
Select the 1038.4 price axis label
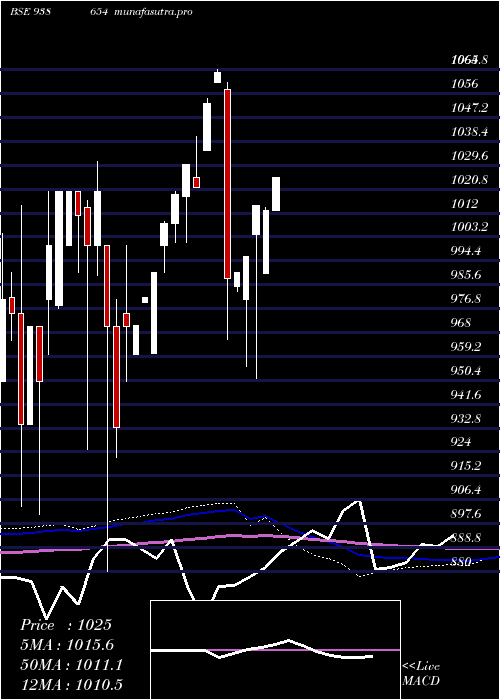click(x=468, y=132)
